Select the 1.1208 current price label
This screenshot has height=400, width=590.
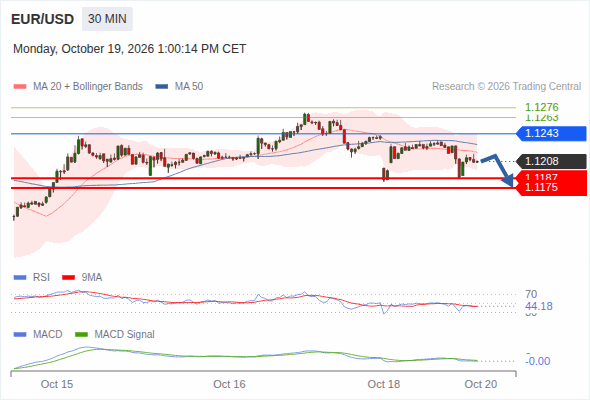pos(551,161)
